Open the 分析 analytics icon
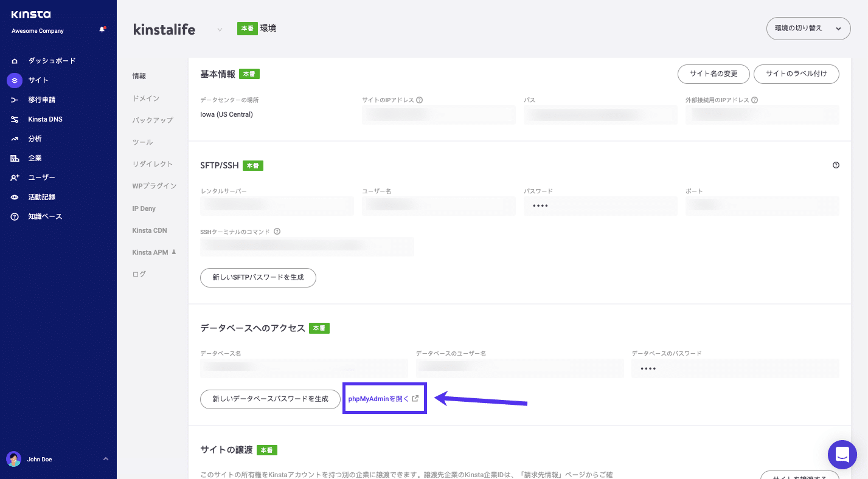 pos(15,138)
